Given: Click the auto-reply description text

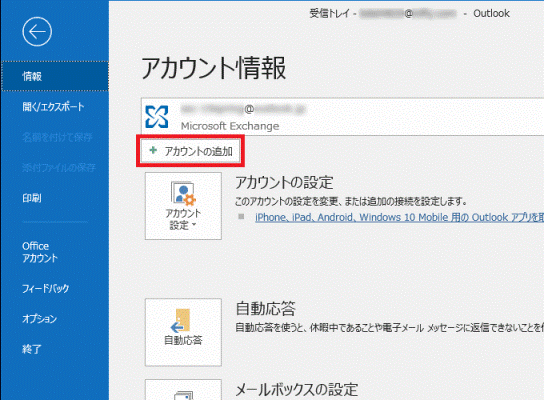Looking at the screenshot, I should coord(390,327).
